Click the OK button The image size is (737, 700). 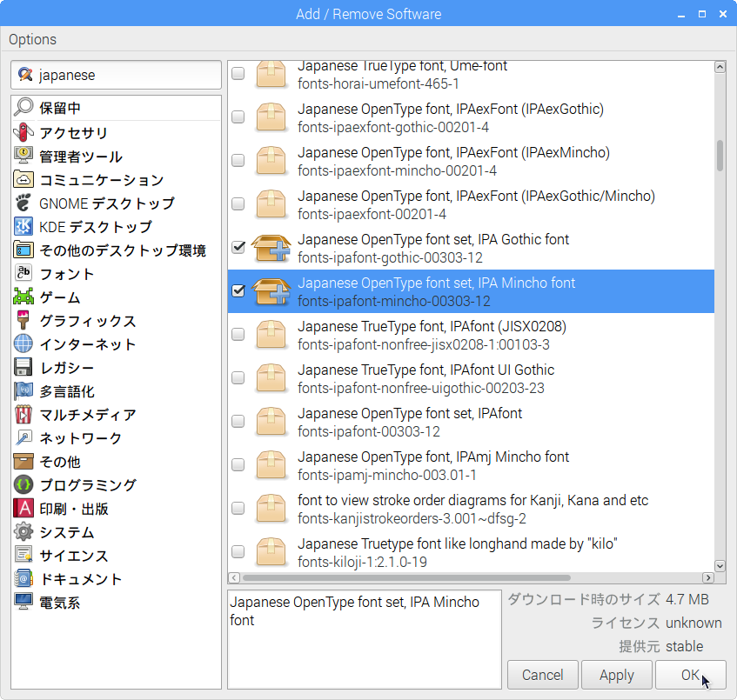tap(691, 675)
